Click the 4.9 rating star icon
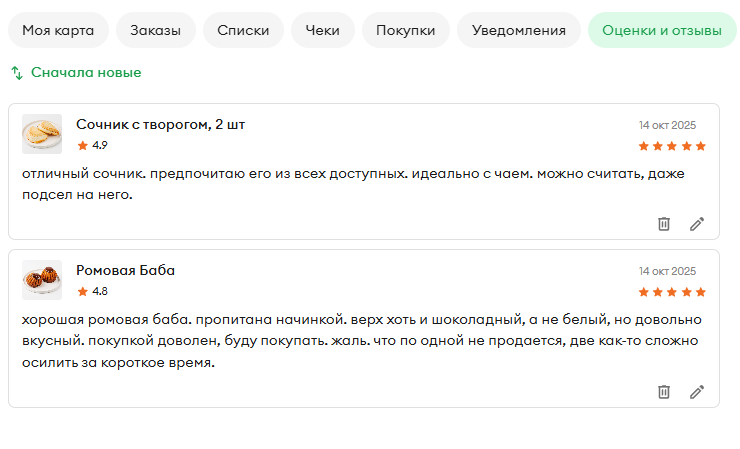The image size is (740, 449). tap(83, 145)
